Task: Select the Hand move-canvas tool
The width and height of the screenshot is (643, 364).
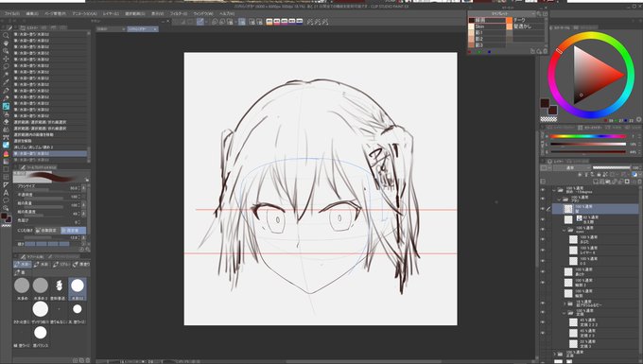Action: click(6, 43)
